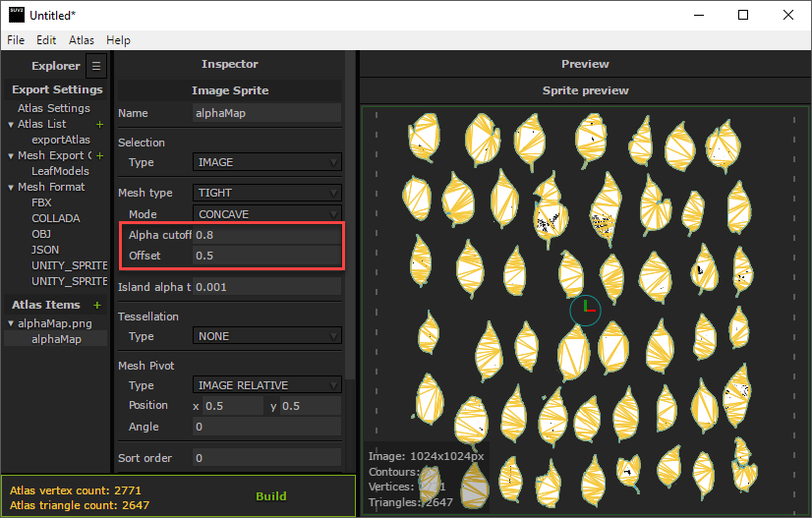
Task: Collapse the Mesh Format tree node
Action: [11, 188]
